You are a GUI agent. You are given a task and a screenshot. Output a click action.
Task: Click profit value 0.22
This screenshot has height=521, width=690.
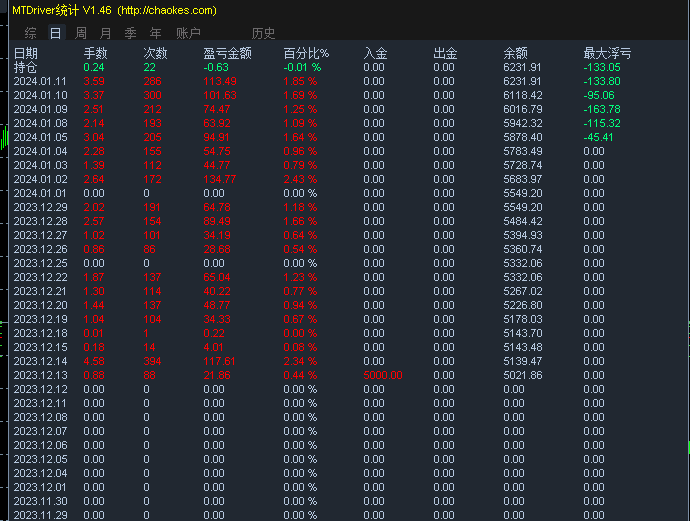pyautogui.click(x=214, y=334)
